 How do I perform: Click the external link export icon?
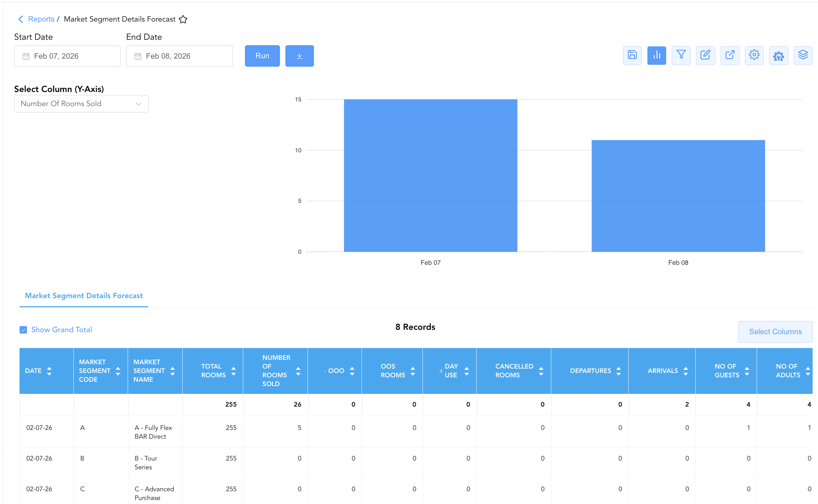730,56
